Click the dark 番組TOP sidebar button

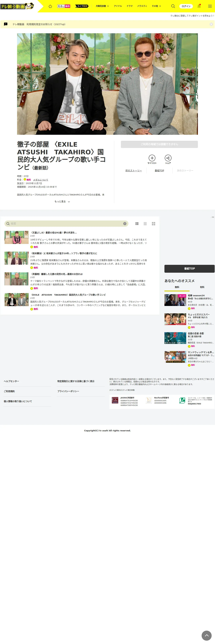click(190, 269)
